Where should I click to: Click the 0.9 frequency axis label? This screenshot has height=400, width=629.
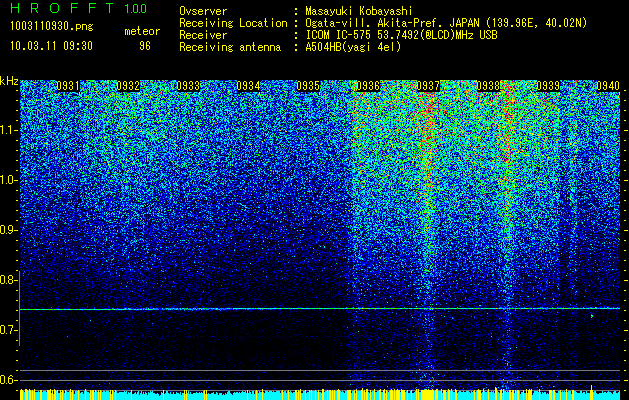[7, 230]
